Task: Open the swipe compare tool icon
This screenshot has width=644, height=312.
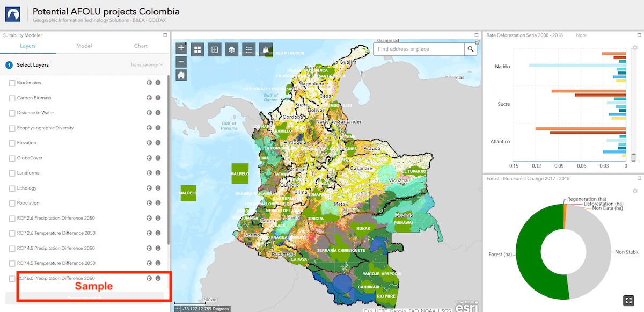Action: coord(215,49)
